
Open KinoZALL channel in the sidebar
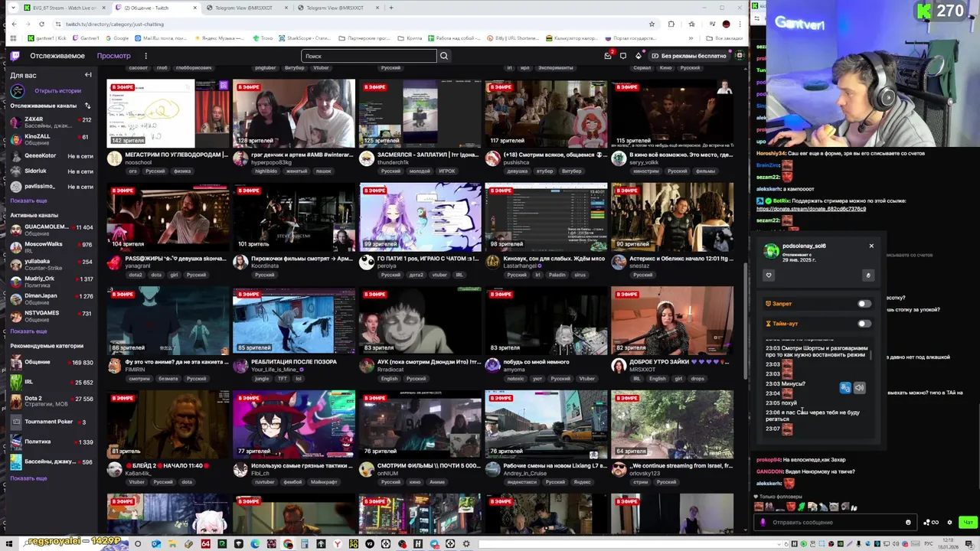52,139
